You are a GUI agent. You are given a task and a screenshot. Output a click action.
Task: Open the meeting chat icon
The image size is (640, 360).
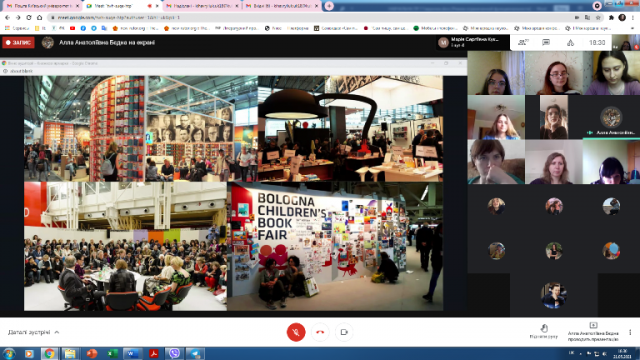(546, 42)
